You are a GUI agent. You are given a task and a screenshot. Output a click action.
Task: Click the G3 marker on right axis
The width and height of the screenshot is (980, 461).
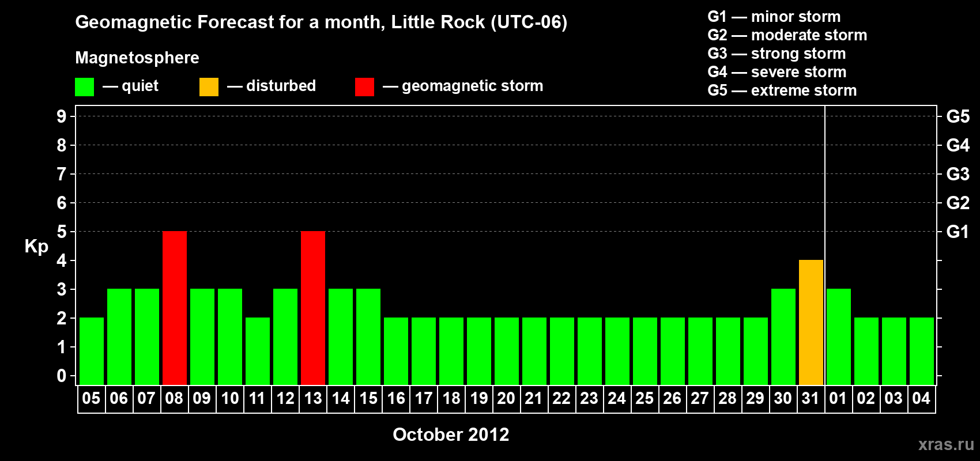click(x=958, y=174)
